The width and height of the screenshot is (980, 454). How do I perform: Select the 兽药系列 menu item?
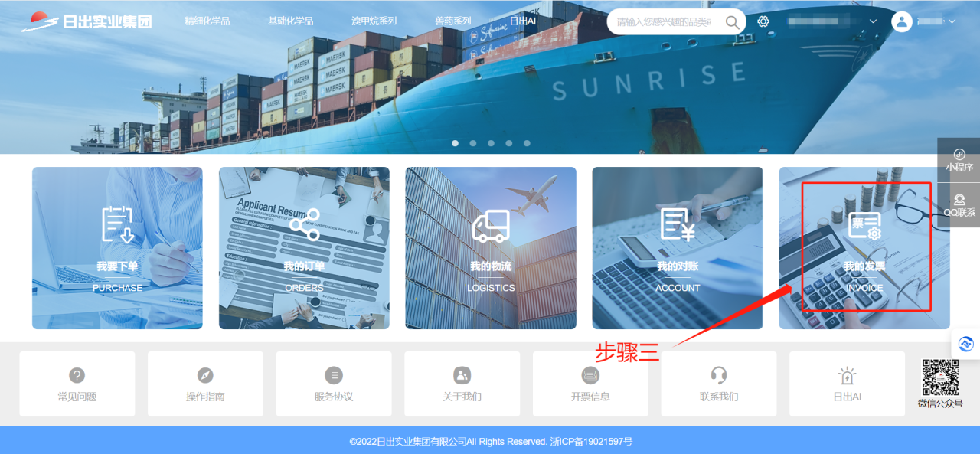point(453,21)
